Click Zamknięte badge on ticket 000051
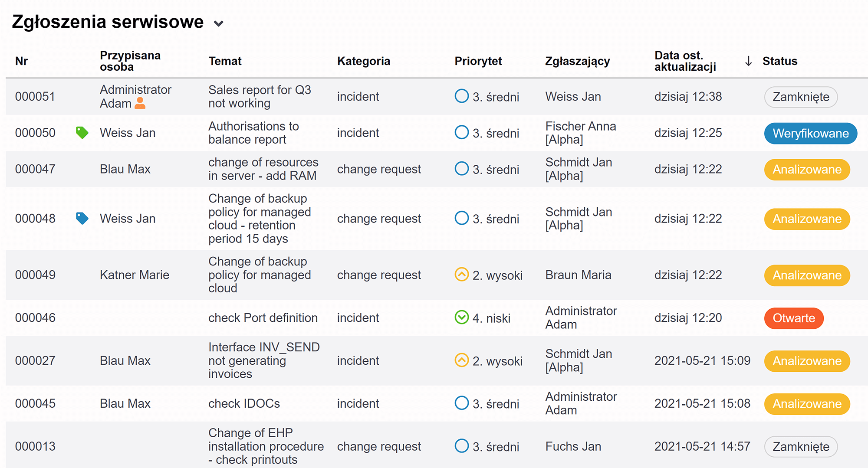This screenshot has height=468, width=868. [801, 97]
